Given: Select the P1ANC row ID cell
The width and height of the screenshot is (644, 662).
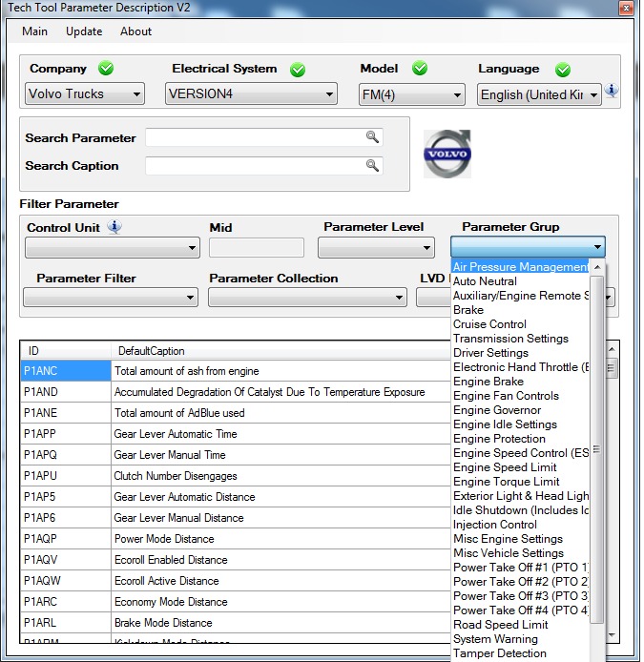Looking at the screenshot, I should pyautogui.click(x=66, y=371).
